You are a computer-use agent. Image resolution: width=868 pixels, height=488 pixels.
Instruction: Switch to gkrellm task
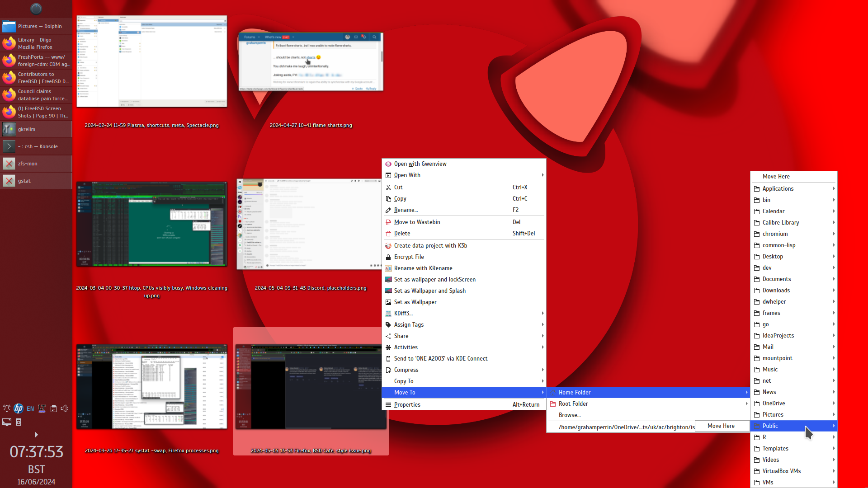click(x=36, y=129)
